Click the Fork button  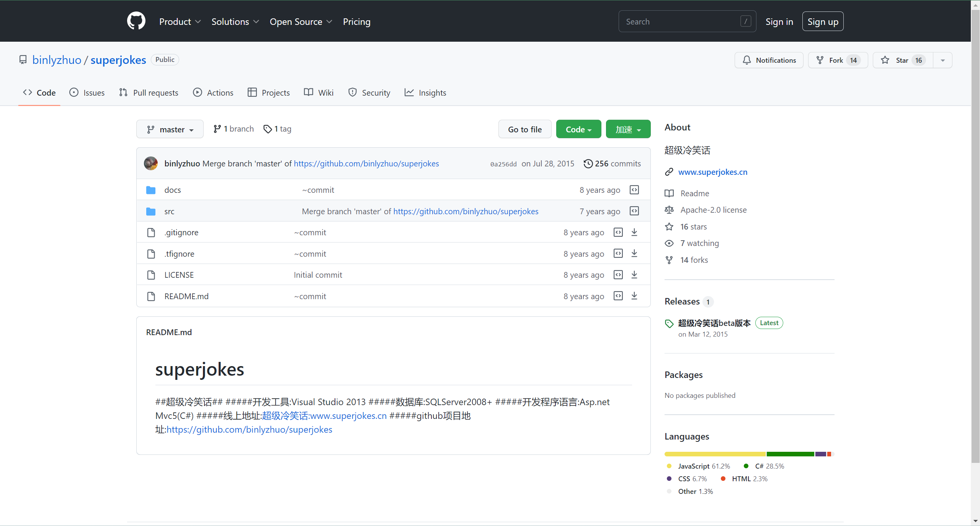point(838,60)
